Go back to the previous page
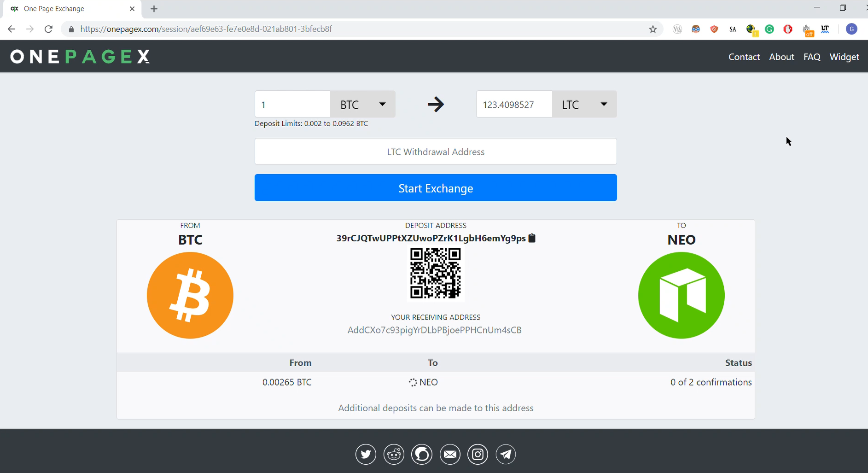The width and height of the screenshot is (868, 473). 12,29
